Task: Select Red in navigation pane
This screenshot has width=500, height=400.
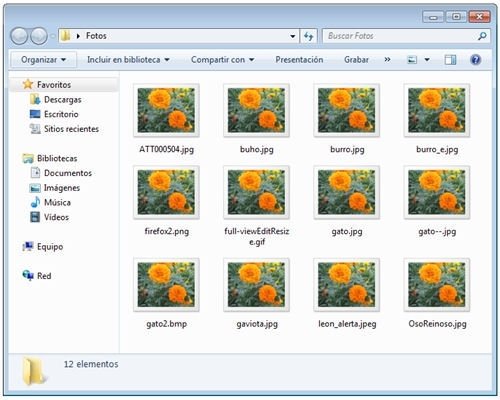Action: pos(44,276)
